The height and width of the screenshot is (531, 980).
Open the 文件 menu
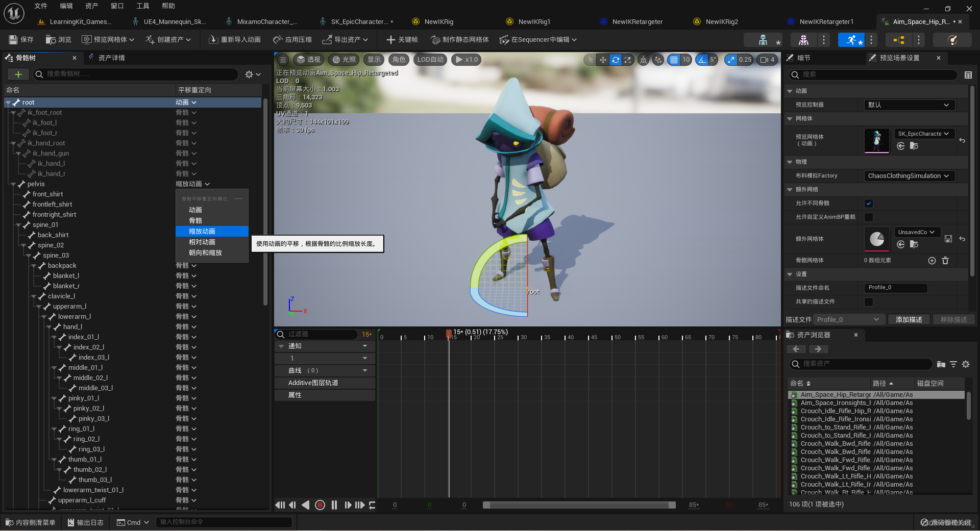tap(41, 6)
